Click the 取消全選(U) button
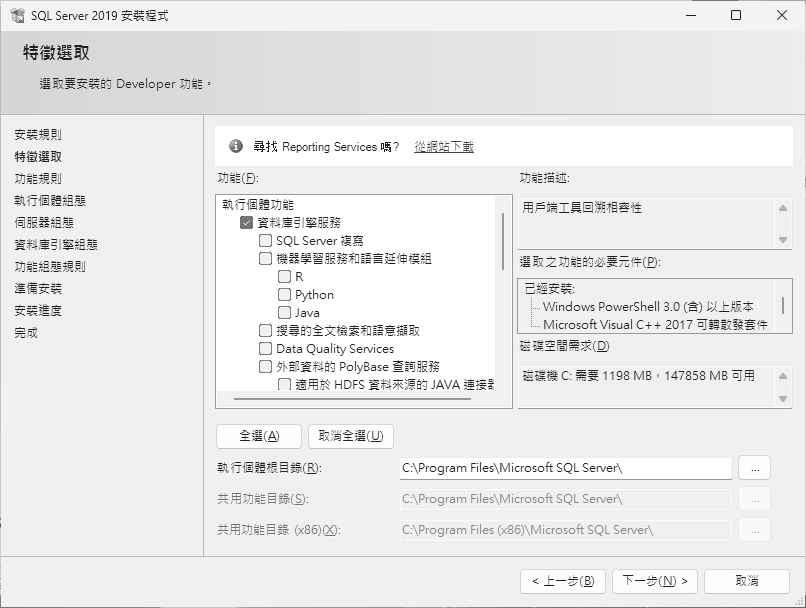806x608 pixels. tap(351, 436)
